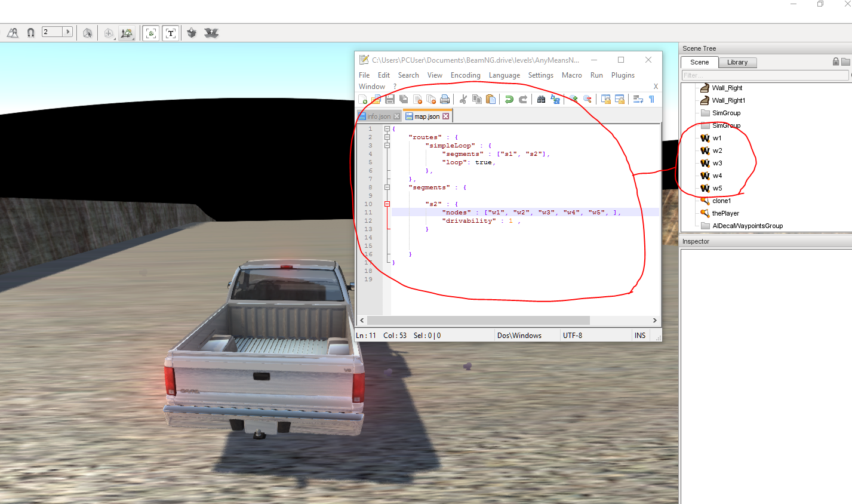Open the View menu in Notepad++
Viewport: 852px width, 504px height.
(x=435, y=75)
